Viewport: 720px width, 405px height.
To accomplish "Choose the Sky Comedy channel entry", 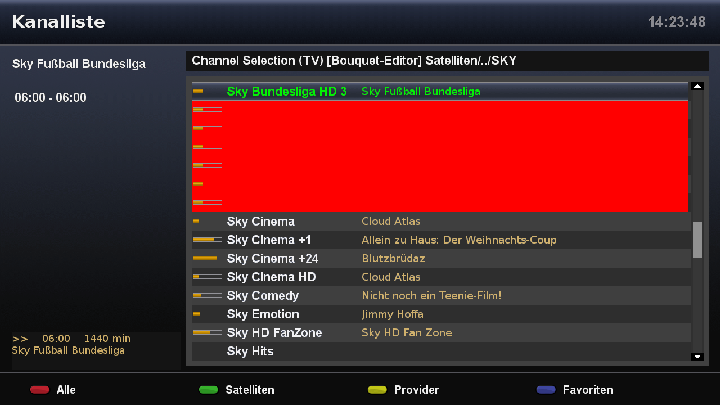I will pos(263,296).
